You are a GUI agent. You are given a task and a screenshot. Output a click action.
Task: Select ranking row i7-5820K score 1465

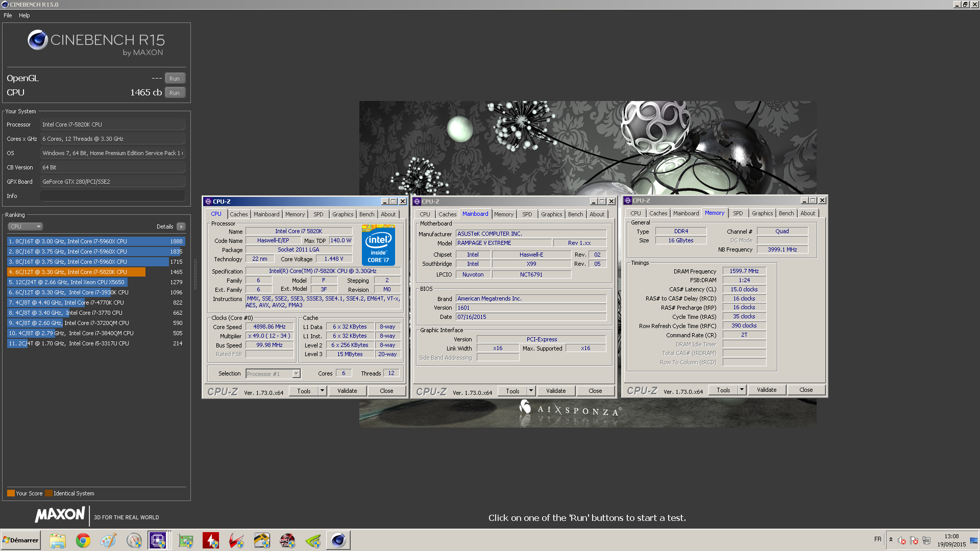[96, 272]
